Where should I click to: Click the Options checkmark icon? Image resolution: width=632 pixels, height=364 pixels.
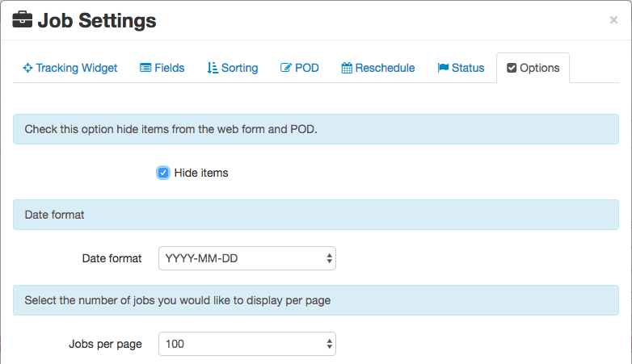pos(512,68)
